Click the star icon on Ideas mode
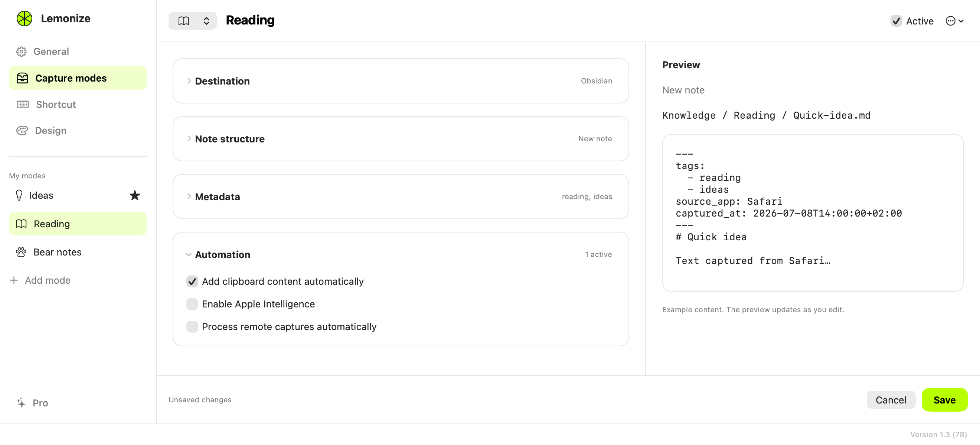980x445 pixels. tap(135, 195)
